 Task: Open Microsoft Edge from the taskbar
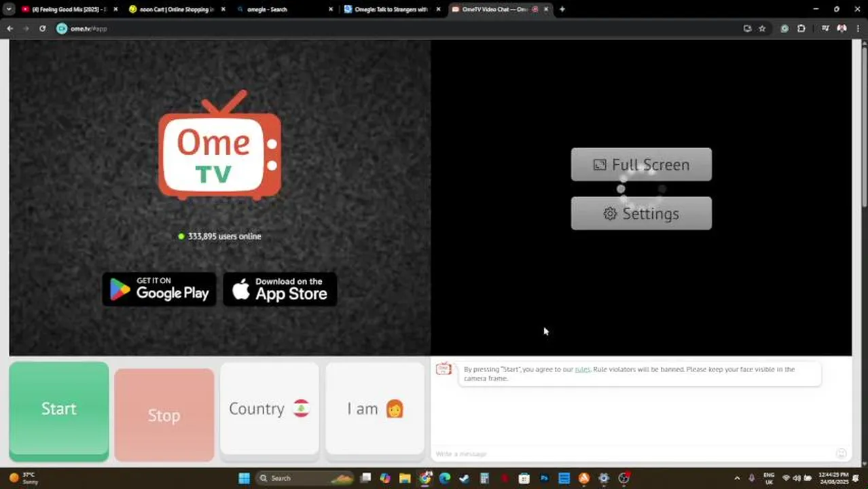click(x=445, y=478)
